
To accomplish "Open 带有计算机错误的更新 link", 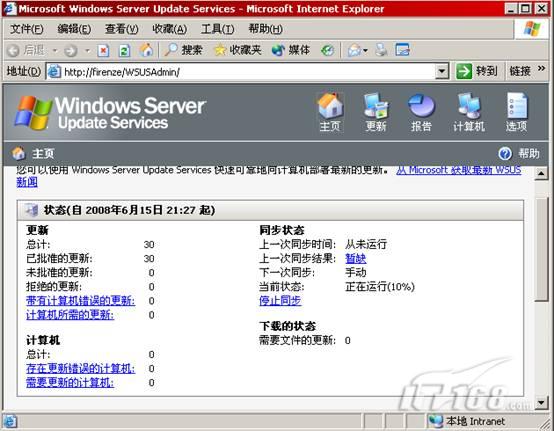I will coord(81,301).
